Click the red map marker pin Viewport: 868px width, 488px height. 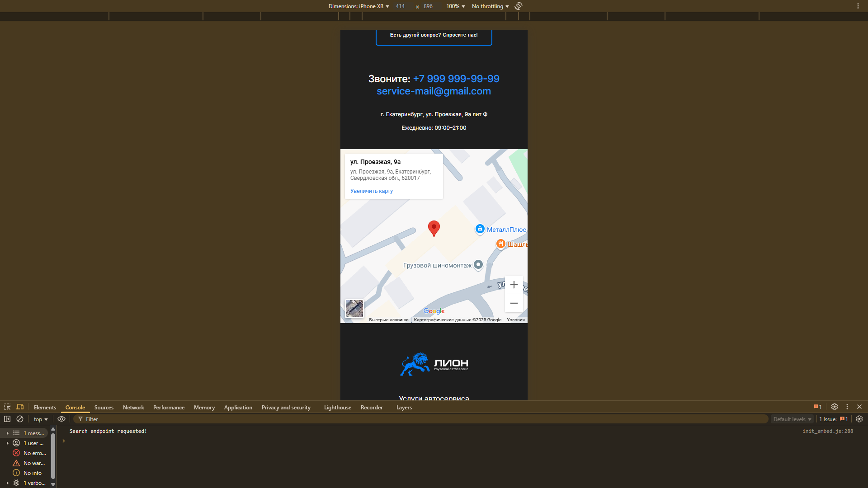[x=434, y=229]
